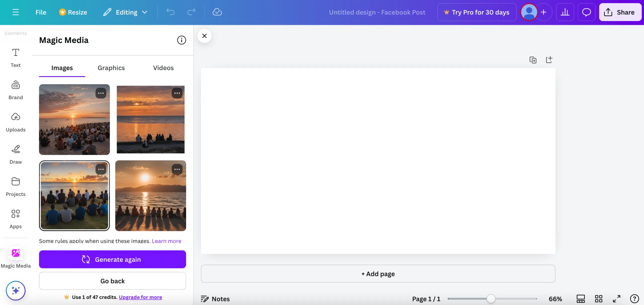This screenshot has width=644, height=305.
Task: Open the Canva assistant sparkle button
Action: pyautogui.click(x=16, y=291)
